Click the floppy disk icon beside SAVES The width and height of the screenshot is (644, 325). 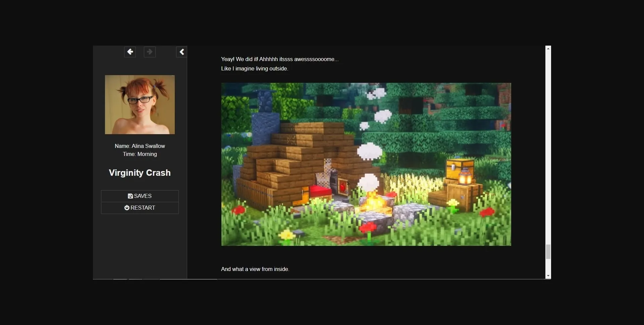point(130,196)
